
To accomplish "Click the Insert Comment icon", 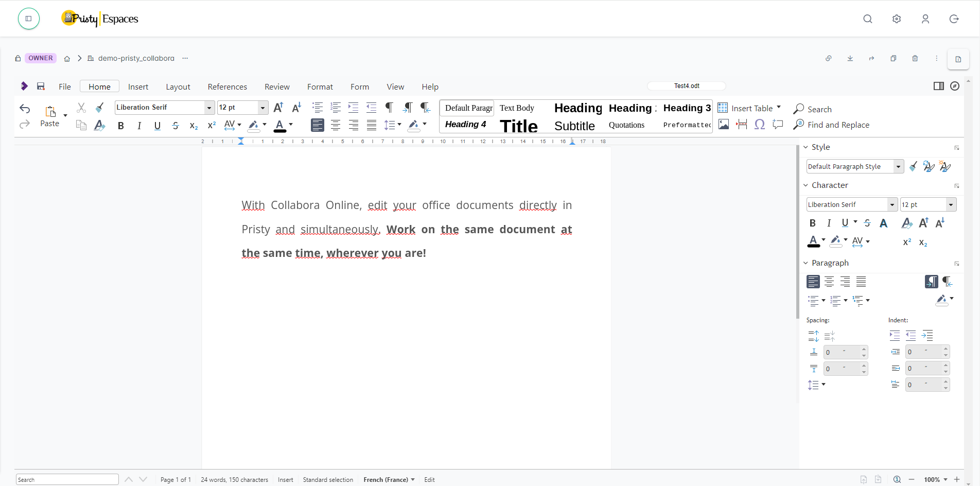I will click(778, 125).
